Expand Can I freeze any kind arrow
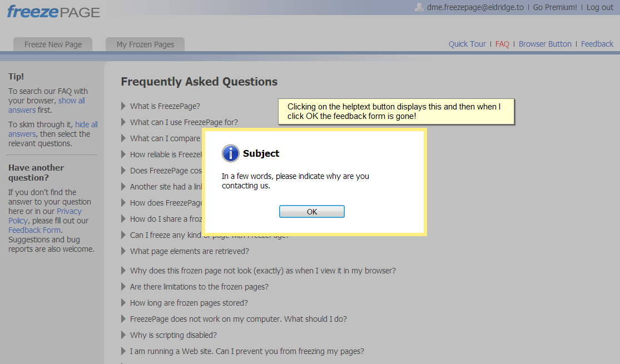 123,235
